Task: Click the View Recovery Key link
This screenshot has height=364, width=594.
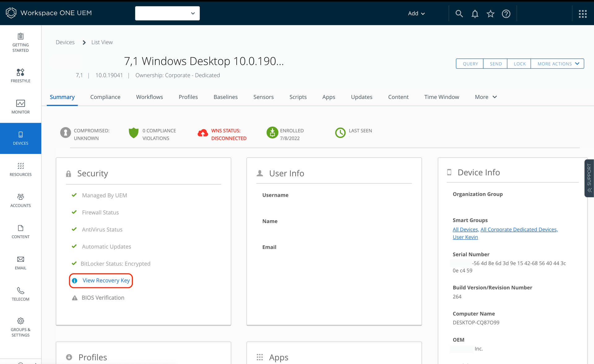Action: (106, 280)
